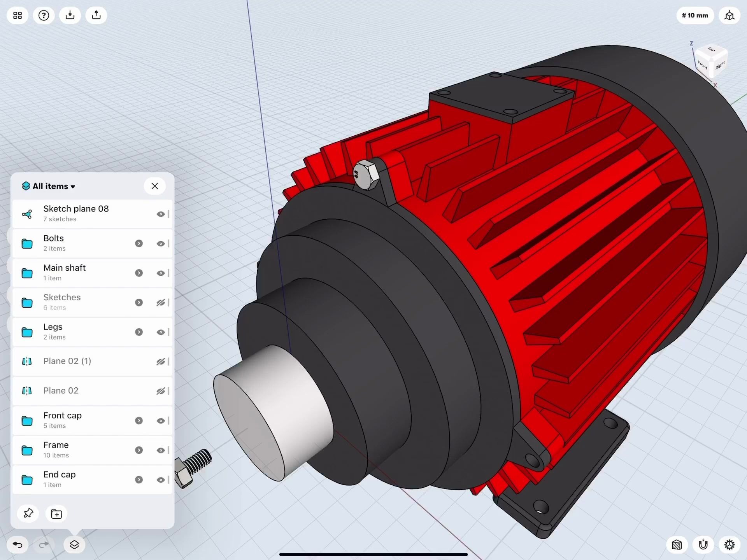Expand the Main shaft folder
747x560 pixels.
point(139,273)
